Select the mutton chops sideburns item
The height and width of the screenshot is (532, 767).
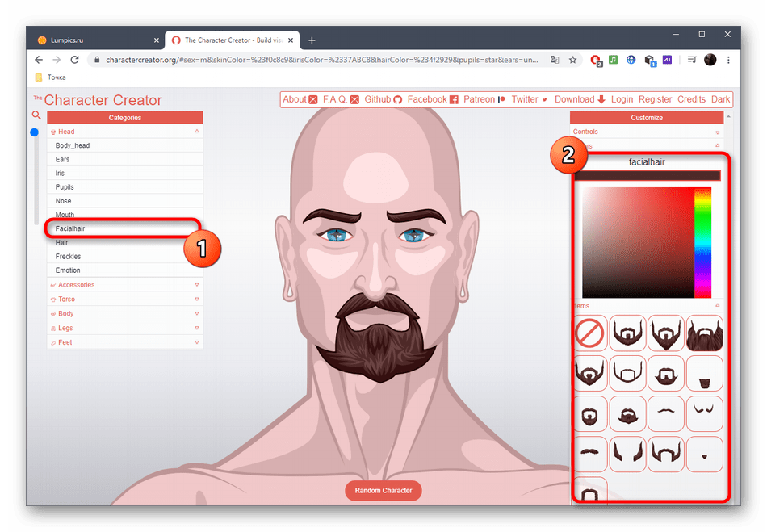(627, 455)
